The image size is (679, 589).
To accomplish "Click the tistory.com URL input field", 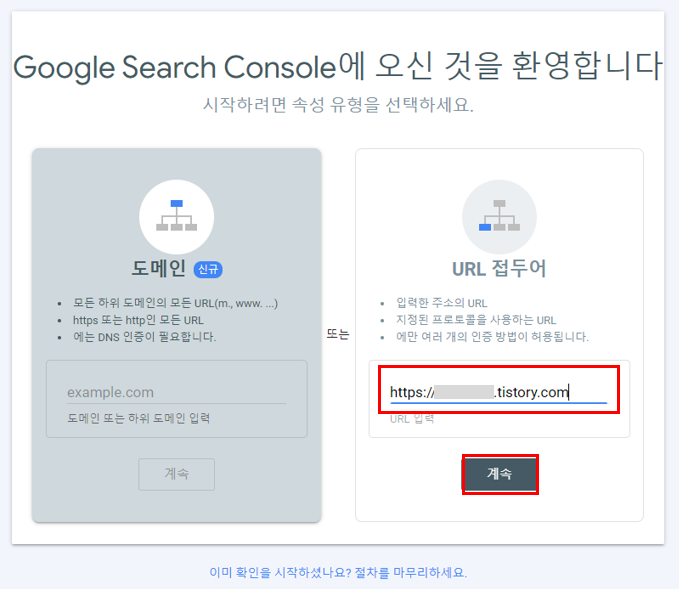I will pos(499,392).
